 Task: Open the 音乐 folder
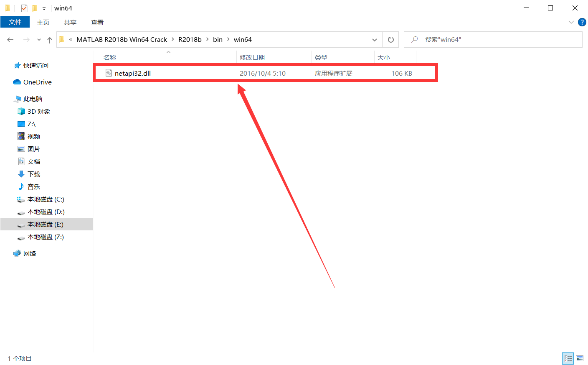click(x=34, y=187)
